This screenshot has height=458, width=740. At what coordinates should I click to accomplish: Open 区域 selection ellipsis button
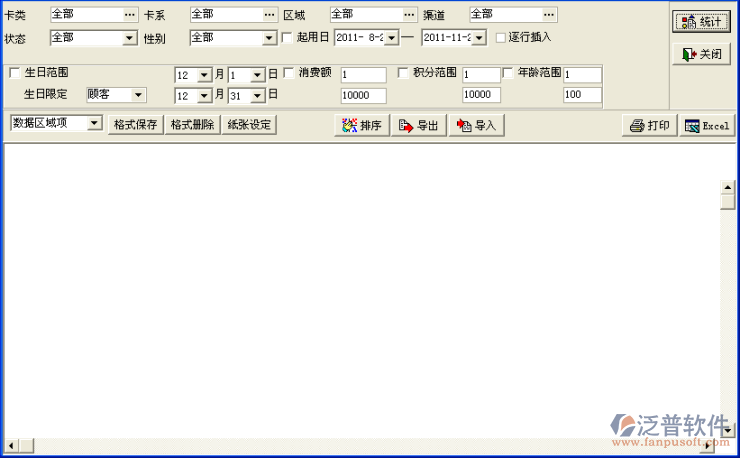pos(409,15)
